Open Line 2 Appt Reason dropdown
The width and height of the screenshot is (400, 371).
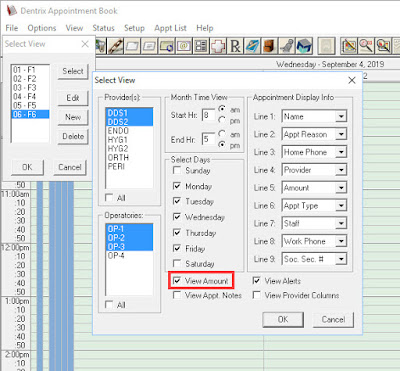(x=341, y=134)
